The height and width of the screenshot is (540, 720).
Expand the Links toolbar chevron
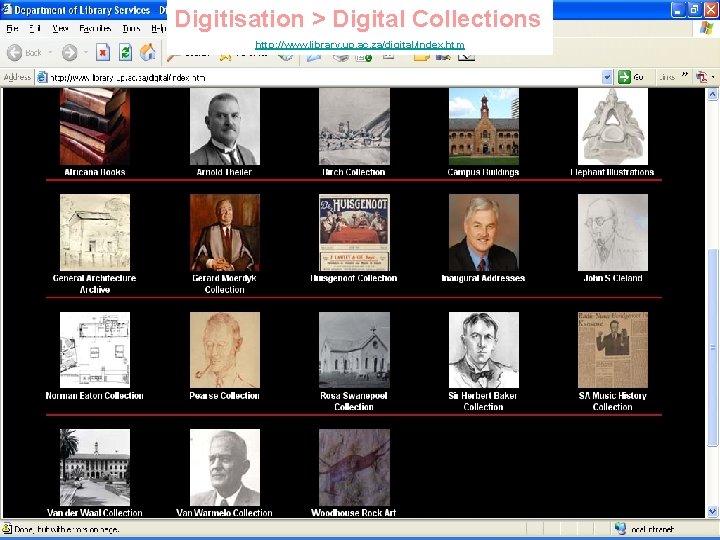click(x=685, y=75)
